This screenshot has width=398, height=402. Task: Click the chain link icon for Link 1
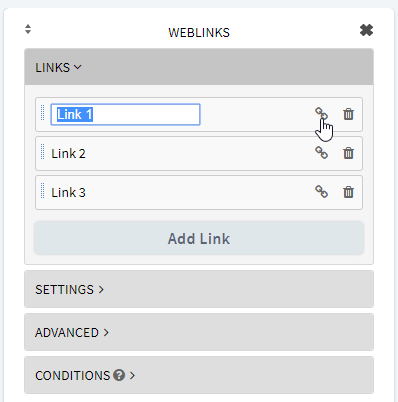[321, 114]
